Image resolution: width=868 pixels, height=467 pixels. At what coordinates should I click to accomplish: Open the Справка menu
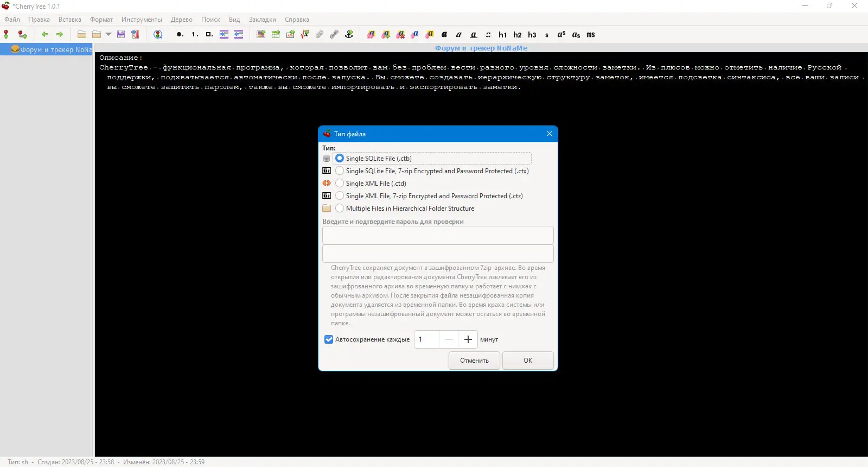[297, 20]
